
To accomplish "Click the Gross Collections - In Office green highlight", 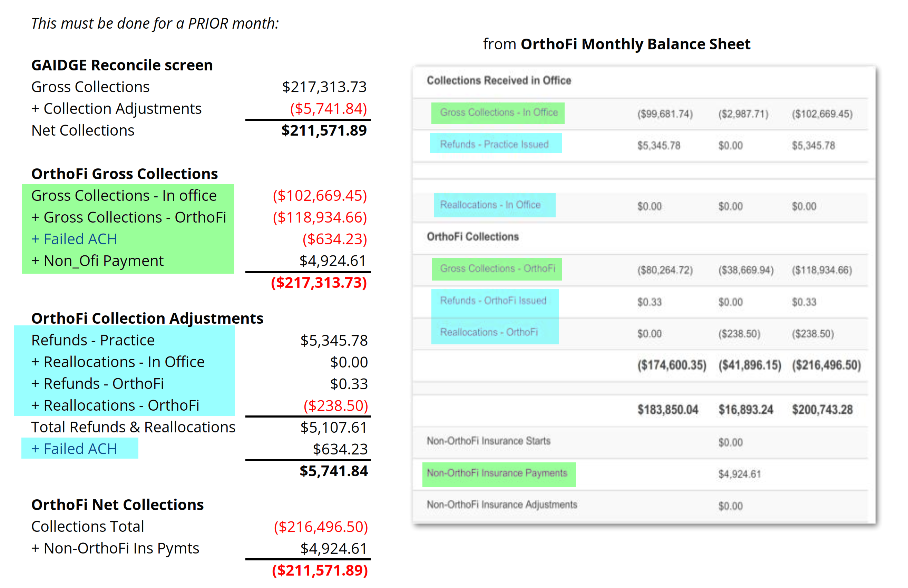I will coord(498,113).
